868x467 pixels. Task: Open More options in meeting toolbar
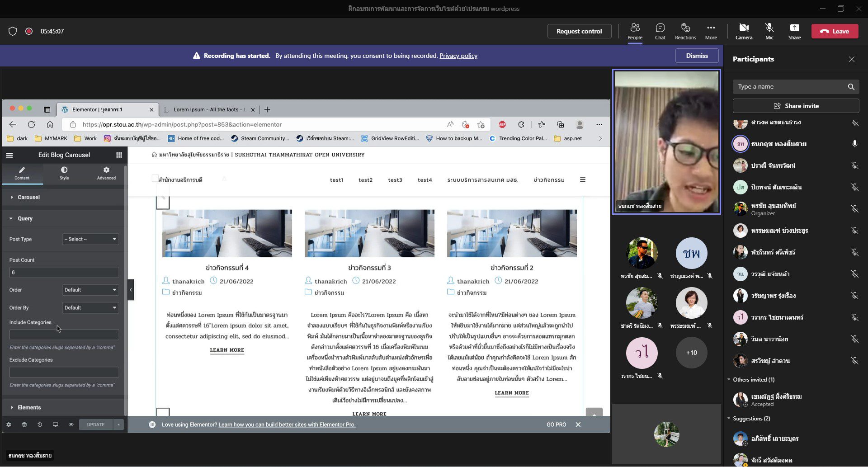tap(711, 31)
